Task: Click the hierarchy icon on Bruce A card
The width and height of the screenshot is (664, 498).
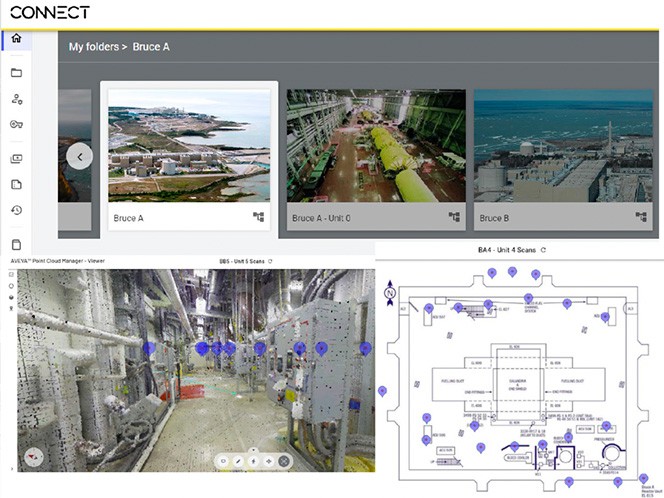Action: pos(259,217)
